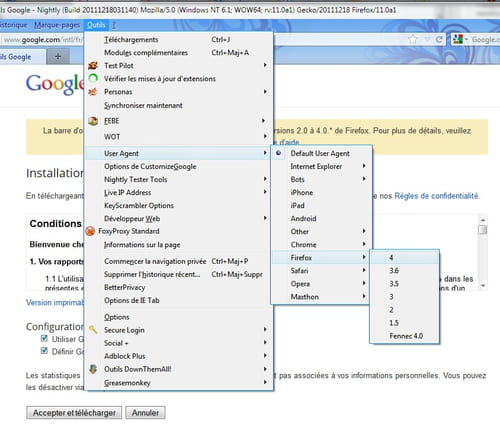Open the WOT submenu entry
500x425 pixels.
pos(179,136)
